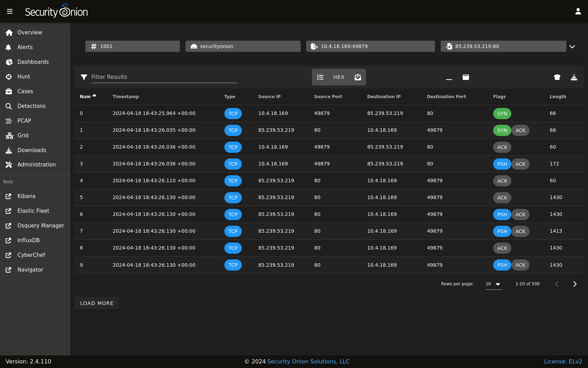Click the securityonion sensor field
The height and width of the screenshot is (368, 588).
[x=243, y=46]
